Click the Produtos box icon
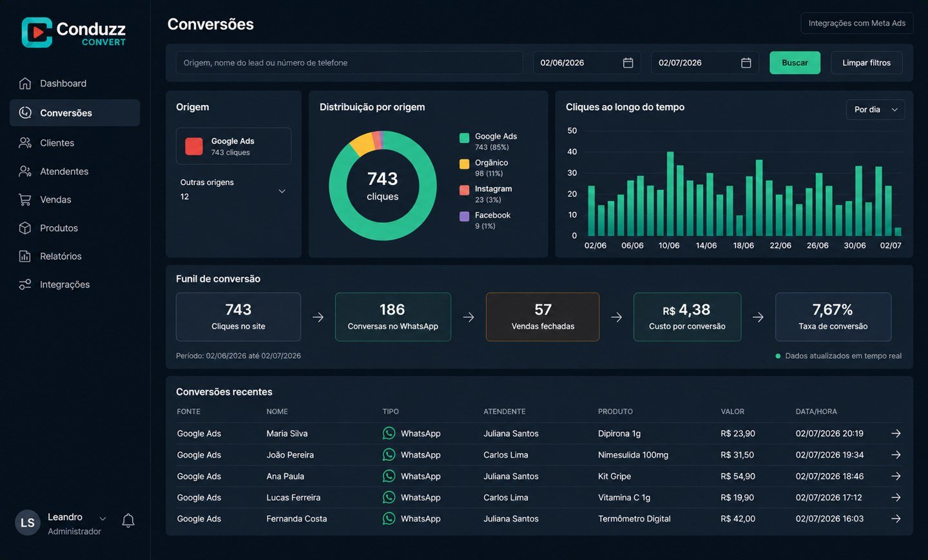 click(x=25, y=228)
